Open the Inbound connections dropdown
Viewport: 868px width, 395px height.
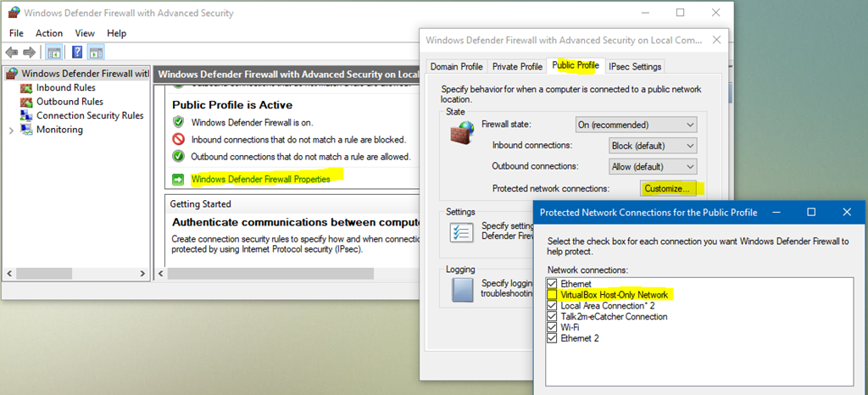[x=652, y=146]
